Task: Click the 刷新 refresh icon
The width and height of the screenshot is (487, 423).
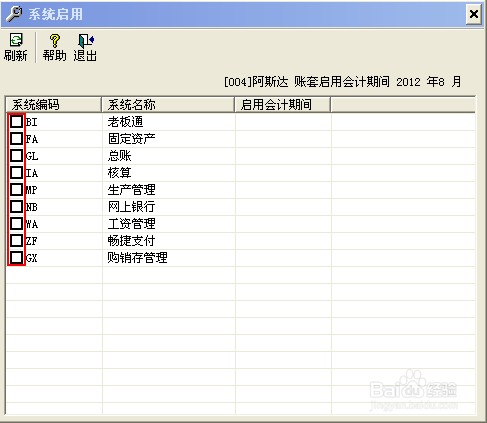Action: point(16,40)
